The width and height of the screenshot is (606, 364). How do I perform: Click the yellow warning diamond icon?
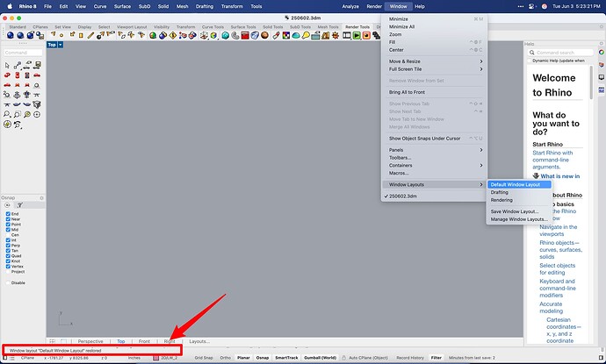click(x=173, y=35)
